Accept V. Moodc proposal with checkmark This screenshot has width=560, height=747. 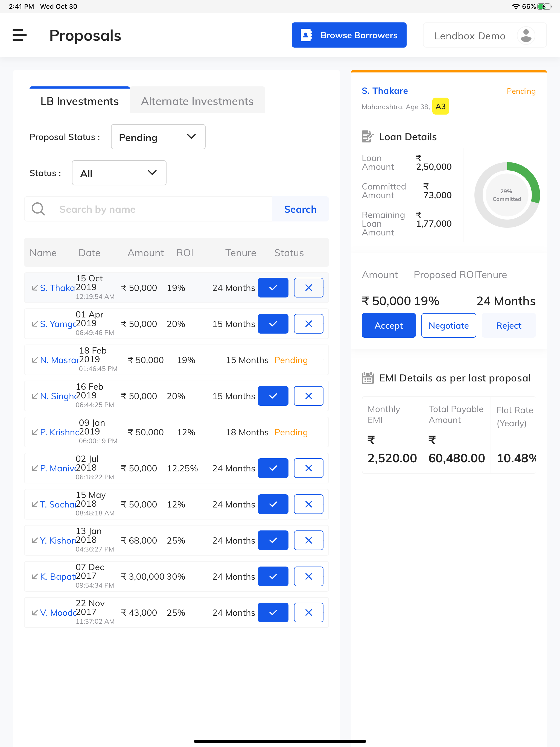tap(273, 612)
